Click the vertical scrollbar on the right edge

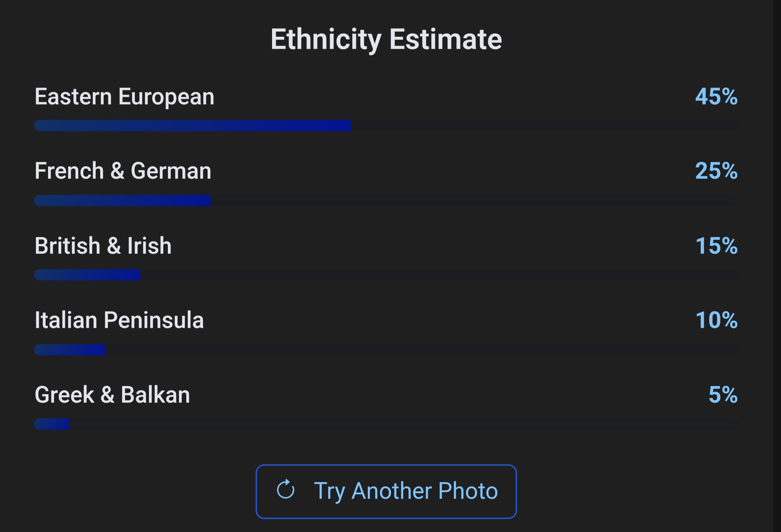[x=777, y=266]
